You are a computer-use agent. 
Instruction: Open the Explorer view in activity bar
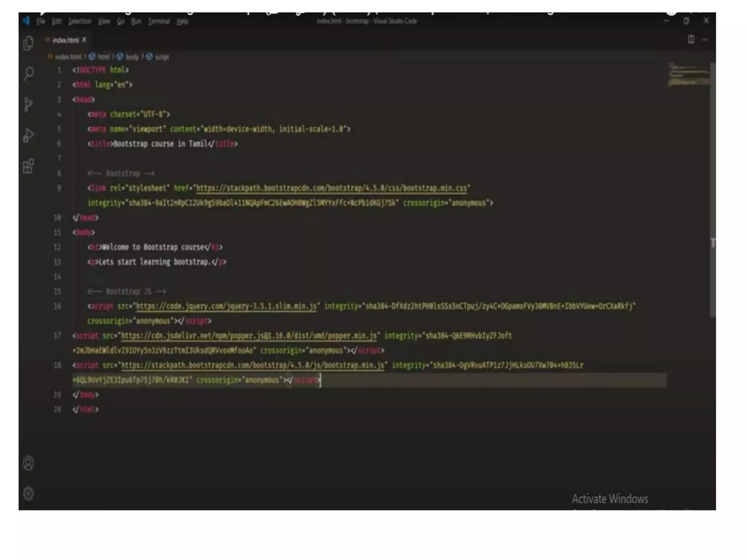click(28, 43)
